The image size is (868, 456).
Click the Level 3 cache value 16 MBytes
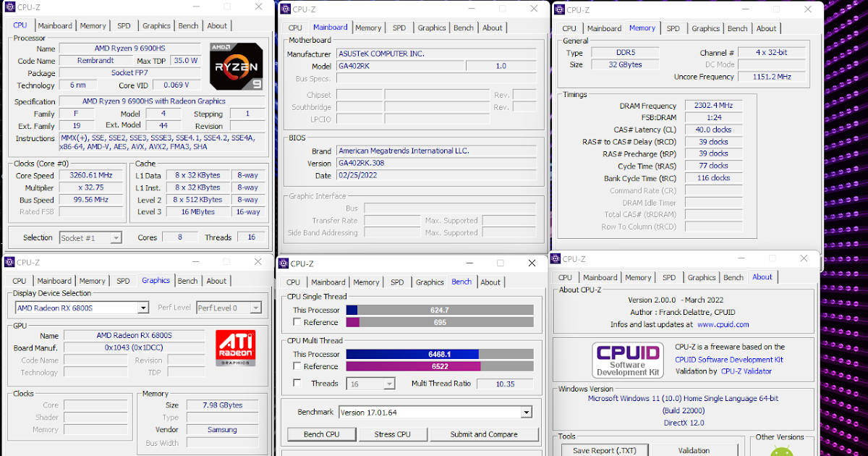point(197,212)
